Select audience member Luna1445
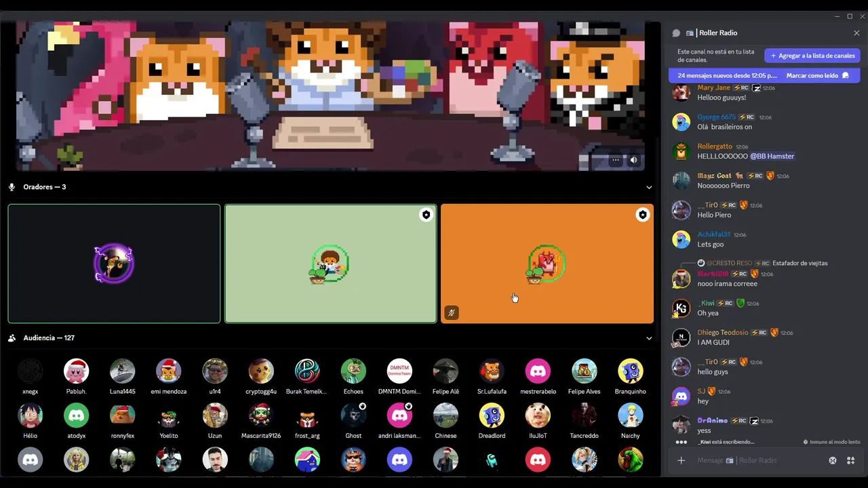The width and height of the screenshot is (868, 488). click(x=122, y=377)
